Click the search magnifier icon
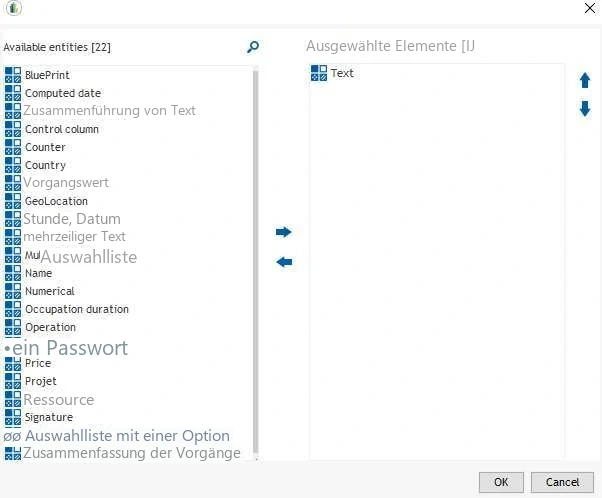Image resolution: width=602 pixels, height=498 pixels. point(253,47)
